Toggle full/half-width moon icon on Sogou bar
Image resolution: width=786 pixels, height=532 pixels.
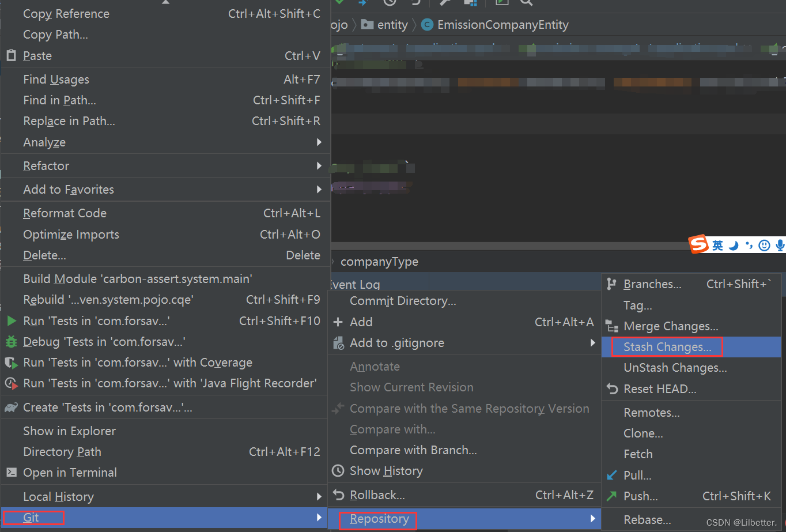point(734,245)
